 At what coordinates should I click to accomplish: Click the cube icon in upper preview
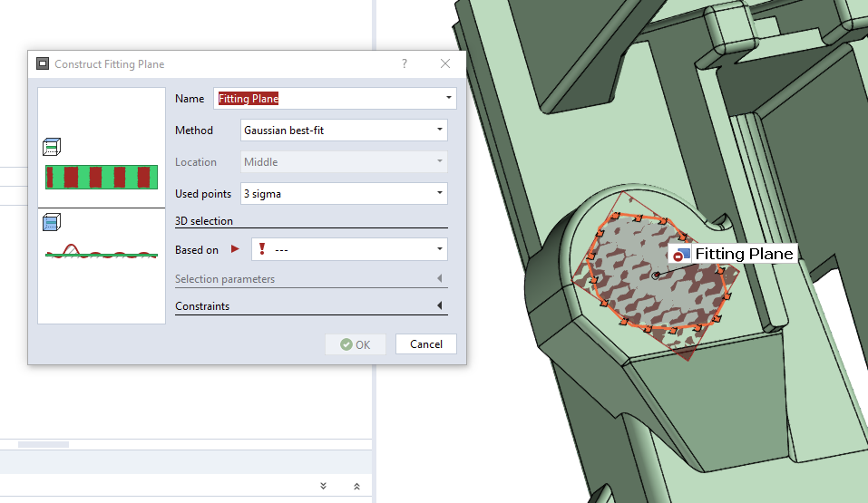(52, 147)
